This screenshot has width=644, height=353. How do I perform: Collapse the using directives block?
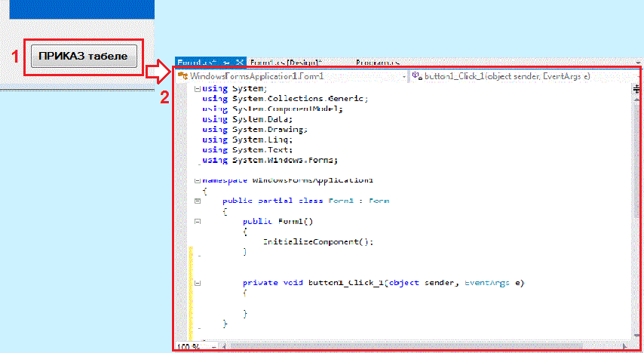click(x=198, y=89)
